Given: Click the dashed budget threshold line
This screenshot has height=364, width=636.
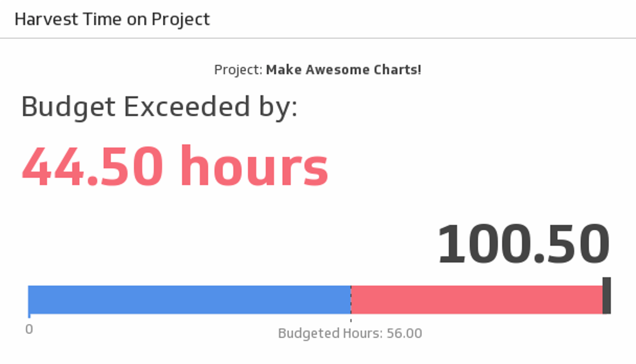Looking at the screenshot, I should 351,303.
